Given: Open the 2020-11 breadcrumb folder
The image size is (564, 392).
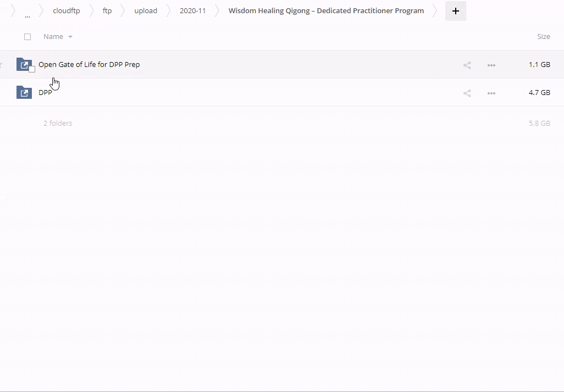Looking at the screenshot, I should click(x=192, y=11).
